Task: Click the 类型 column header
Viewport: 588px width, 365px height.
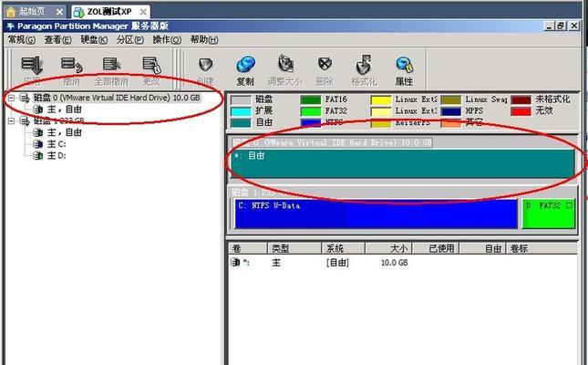Action: 294,248
